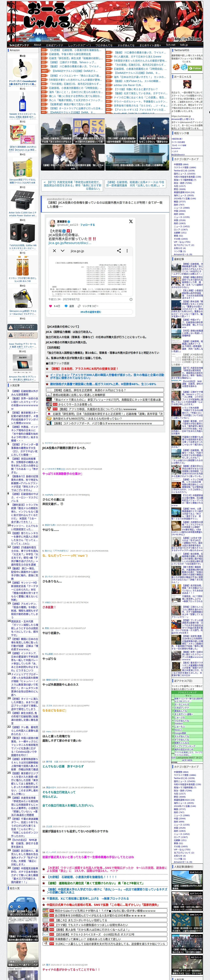Click the X logo in the embedded tweet
This screenshot has height=980, width=210.
(131, 221)
